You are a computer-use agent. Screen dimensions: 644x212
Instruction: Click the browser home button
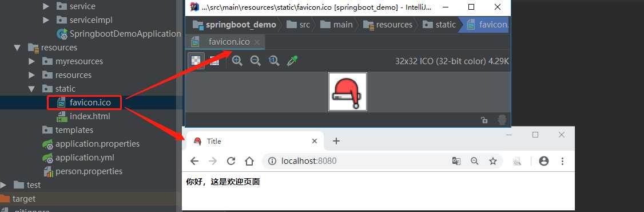[x=249, y=161]
